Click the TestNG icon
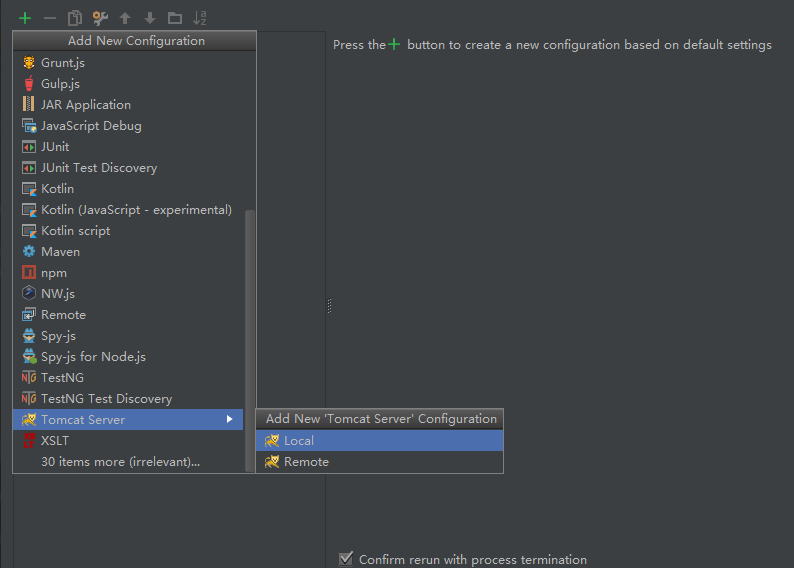The image size is (794, 568). [29, 378]
